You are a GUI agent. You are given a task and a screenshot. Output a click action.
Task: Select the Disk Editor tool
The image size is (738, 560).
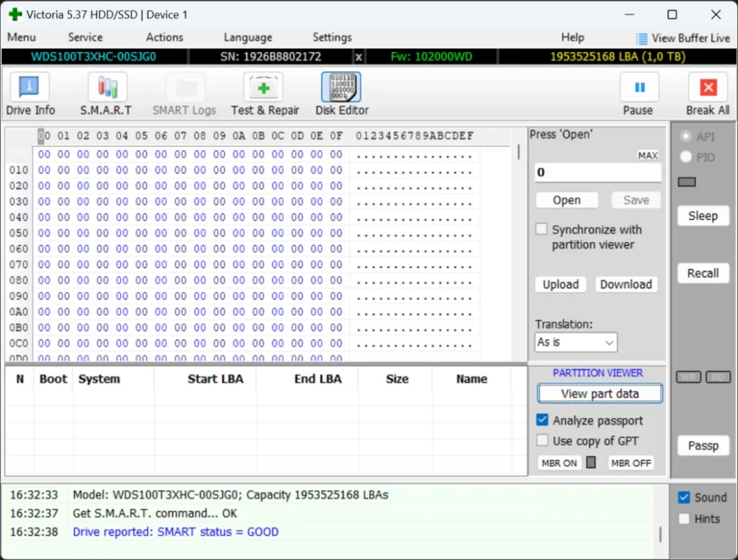pos(342,94)
